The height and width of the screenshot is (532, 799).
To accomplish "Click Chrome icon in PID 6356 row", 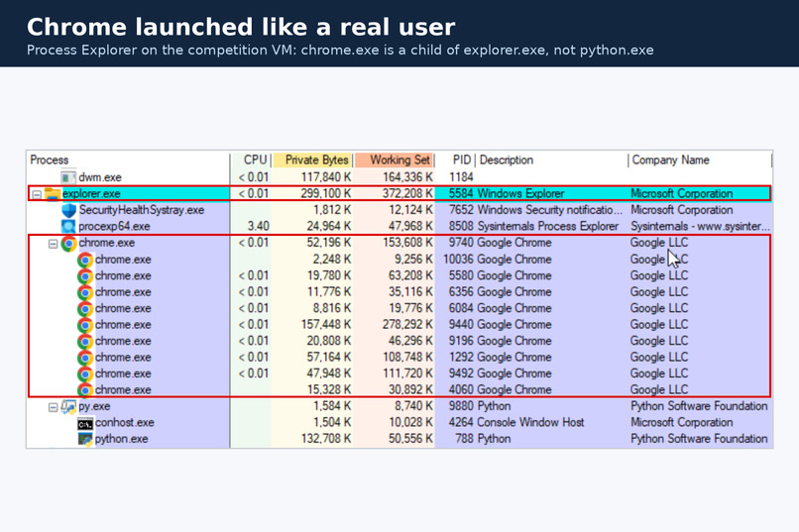I will [x=85, y=292].
